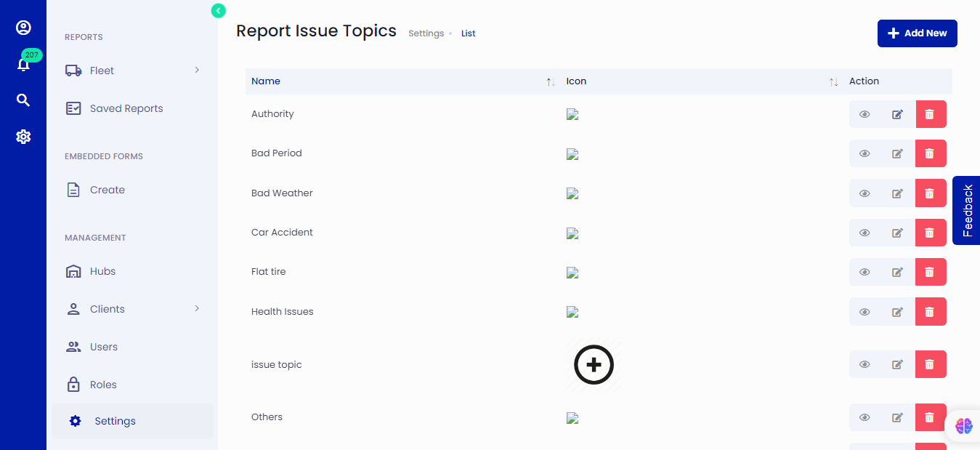The width and height of the screenshot is (980, 450).
Task: Click the Add New button
Action: [x=917, y=33]
